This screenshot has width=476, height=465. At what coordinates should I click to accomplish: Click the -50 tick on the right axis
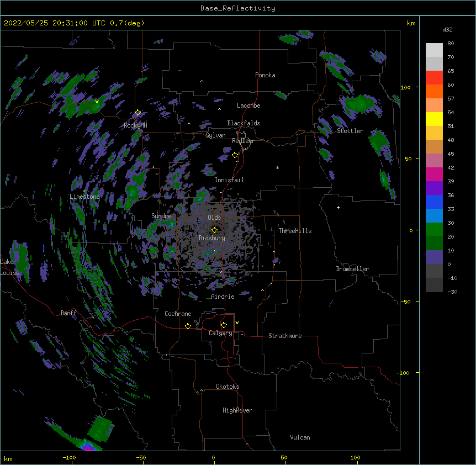tap(405, 302)
